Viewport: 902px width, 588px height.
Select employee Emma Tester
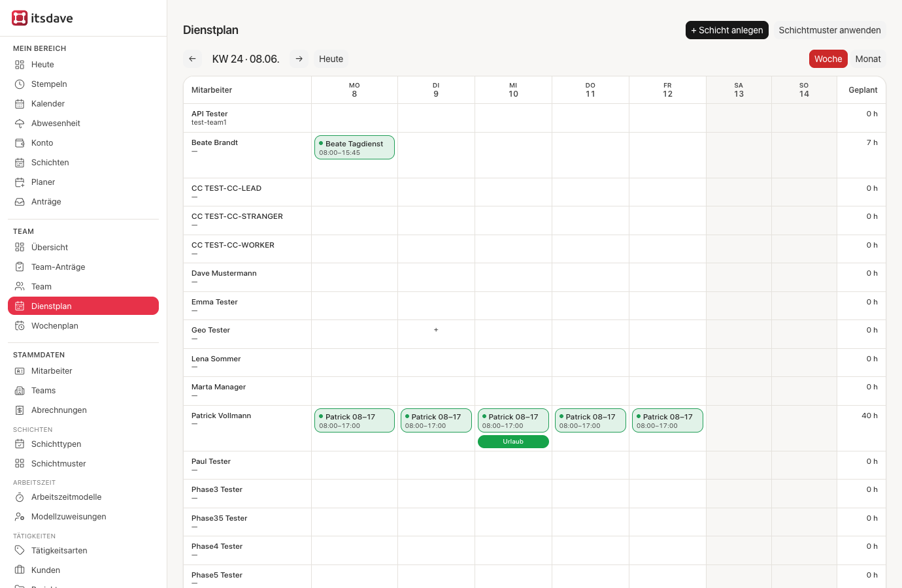214,302
